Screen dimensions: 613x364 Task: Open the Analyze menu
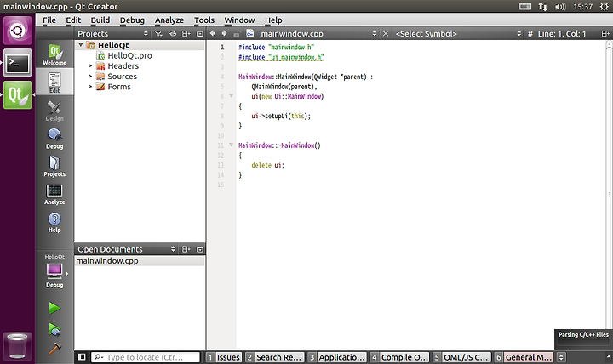click(169, 20)
